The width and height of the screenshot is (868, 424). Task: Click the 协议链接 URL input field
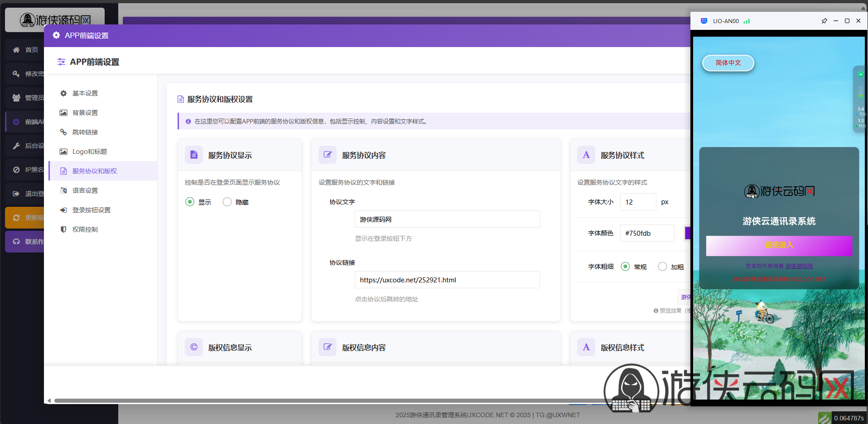[447, 280]
